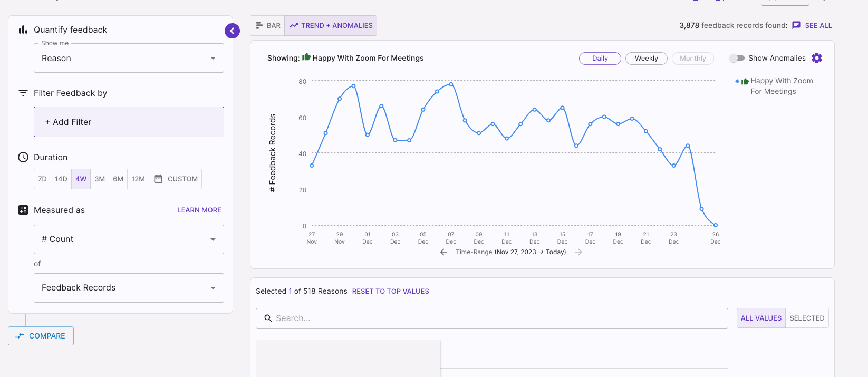The width and height of the screenshot is (868, 377).
Task: Click the legend thumbs-up series icon
Action: point(745,81)
